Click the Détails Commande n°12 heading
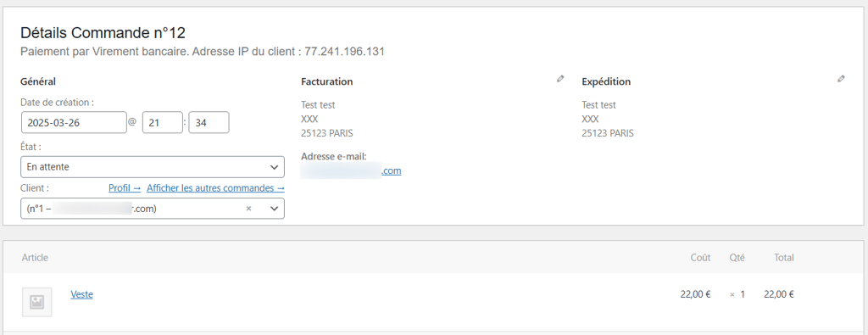868x335 pixels. pyautogui.click(x=103, y=33)
